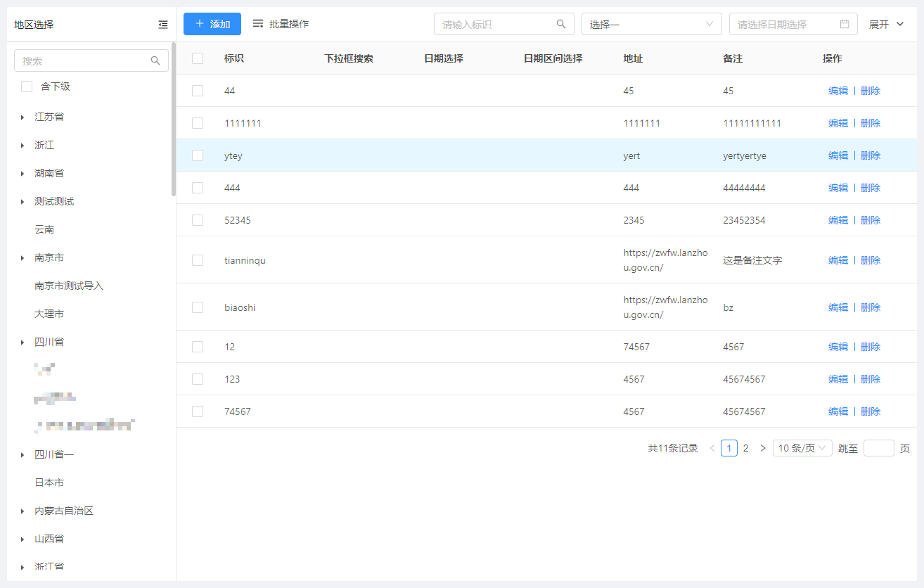924x588 pixels.
Task: Check the biaoshi row checkbox
Action: (198, 307)
